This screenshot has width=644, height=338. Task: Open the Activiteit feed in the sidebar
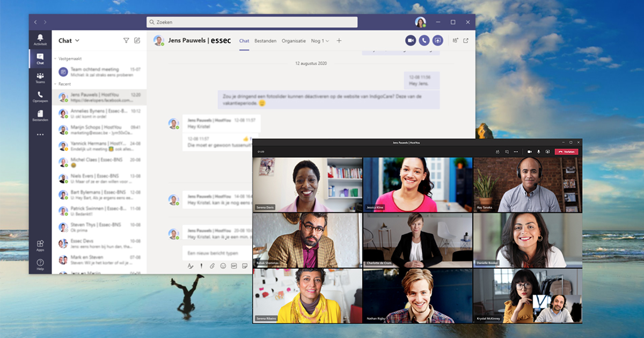pyautogui.click(x=40, y=40)
